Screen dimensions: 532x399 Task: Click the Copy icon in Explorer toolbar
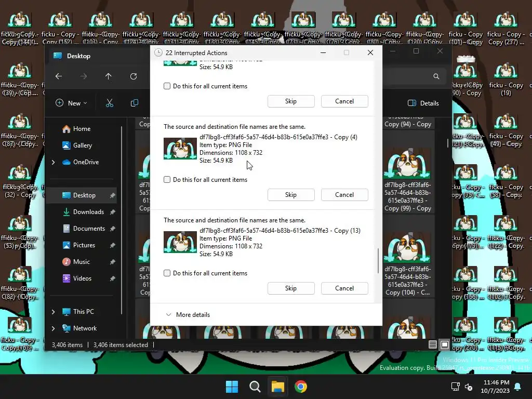[x=135, y=103]
